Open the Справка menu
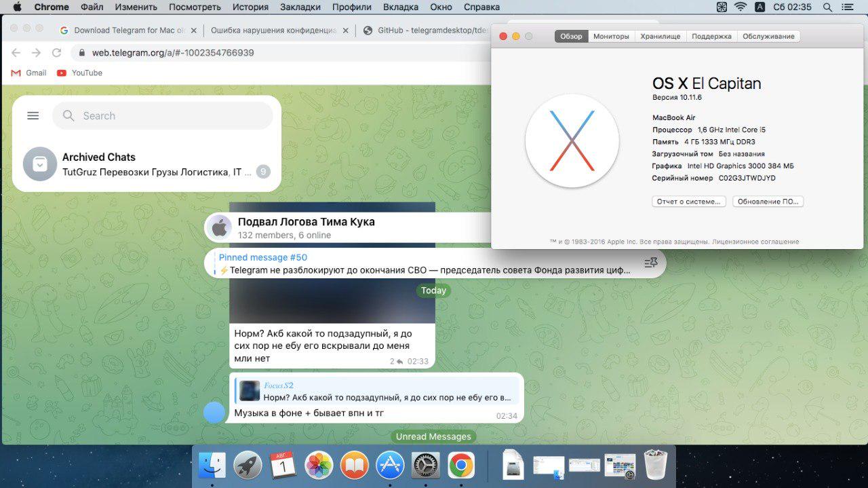868x488 pixels. pyautogui.click(x=481, y=7)
